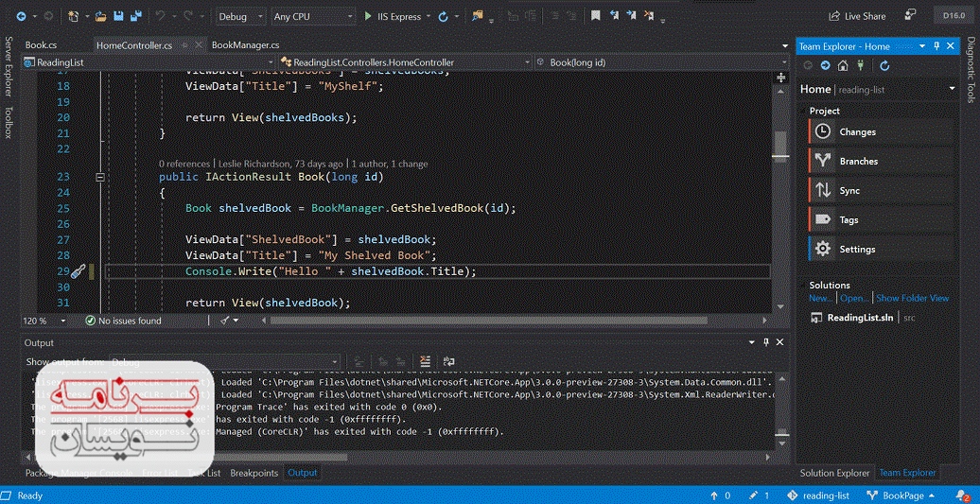This screenshot has height=504, width=980.
Task: Start debugging with IIS Express play button
Action: tap(369, 16)
